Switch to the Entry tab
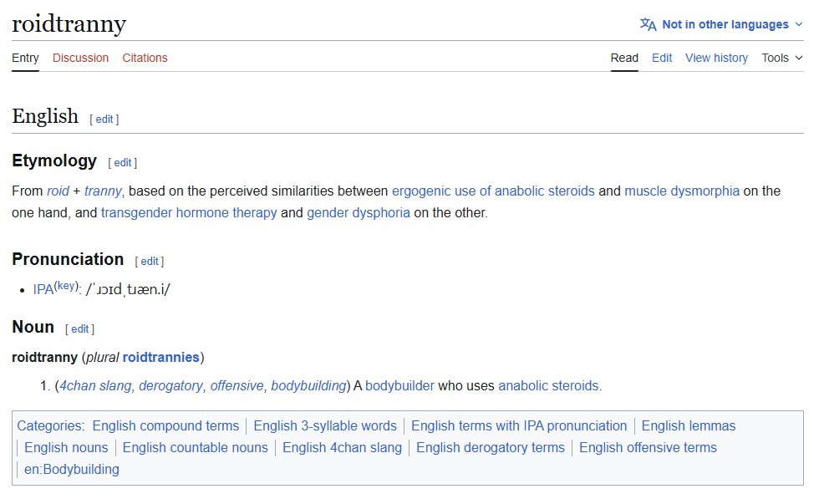Image resolution: width=819 pixels, height=504 pixels. tap(25, 58)
